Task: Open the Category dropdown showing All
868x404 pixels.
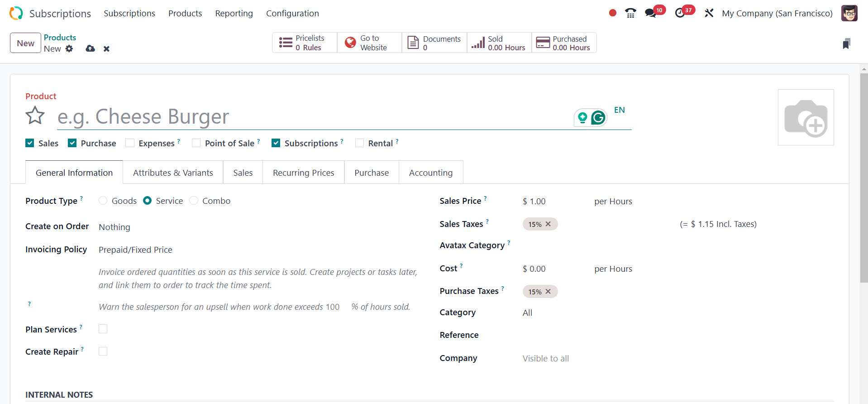Action: pyautogui.click(x=588, y=313)
